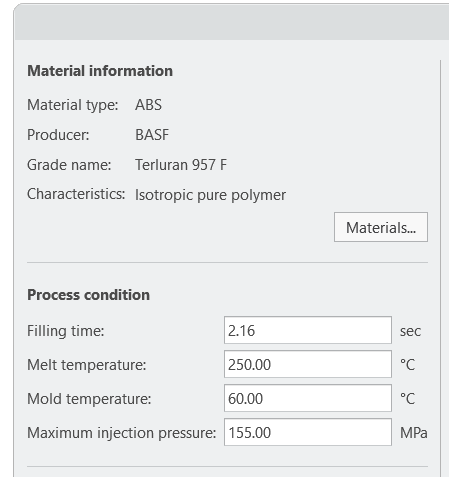The height and width of the screenshot is (477, 449).
Task: Click the 'BASF' producer value
Action: point(152,135)
